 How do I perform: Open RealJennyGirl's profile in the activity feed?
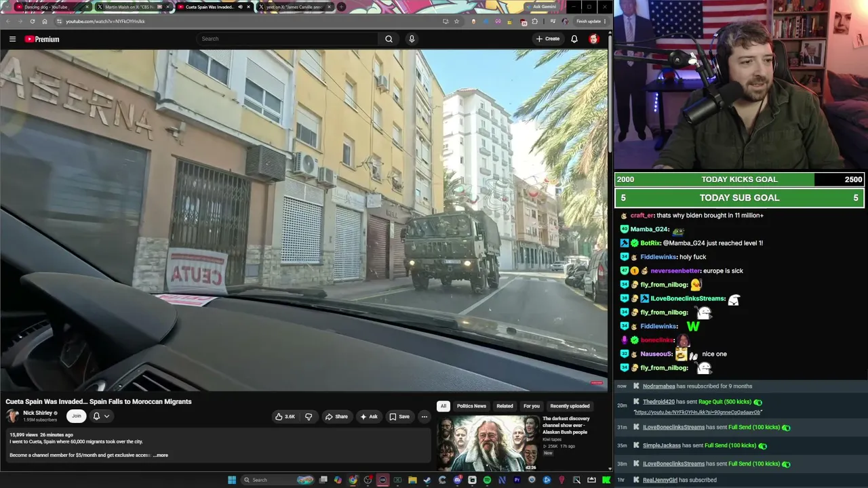coord(660,480)
